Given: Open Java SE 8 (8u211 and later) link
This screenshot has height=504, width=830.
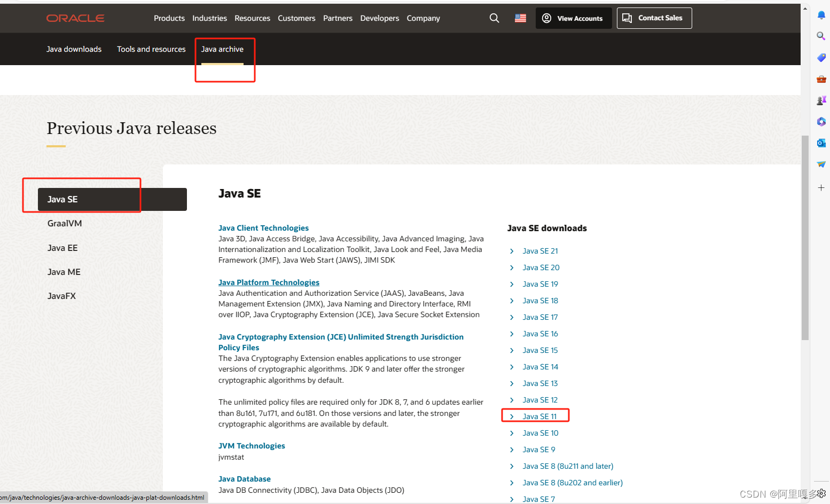Looking at the screenshot, I should [568, 466].
